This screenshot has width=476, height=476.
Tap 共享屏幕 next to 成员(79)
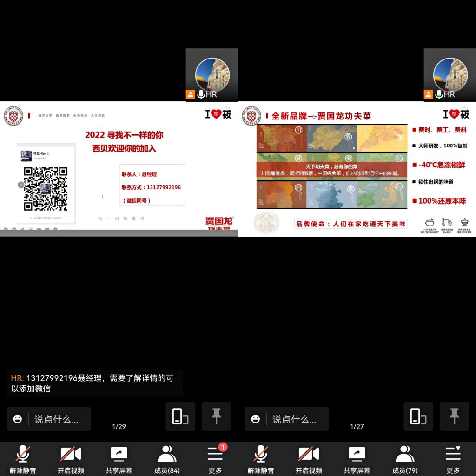tap(357, 458)
